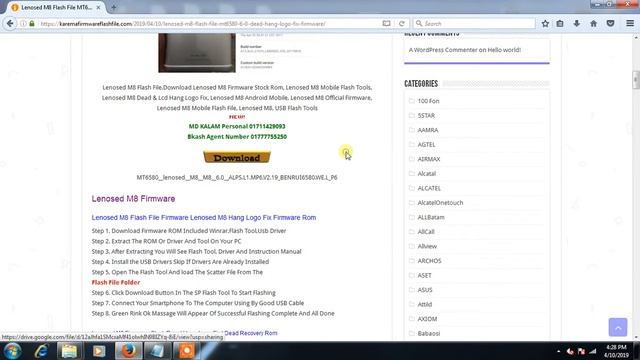Open the ASUS category
Screen dimensions: 640x360
click(x=424, y=290)
